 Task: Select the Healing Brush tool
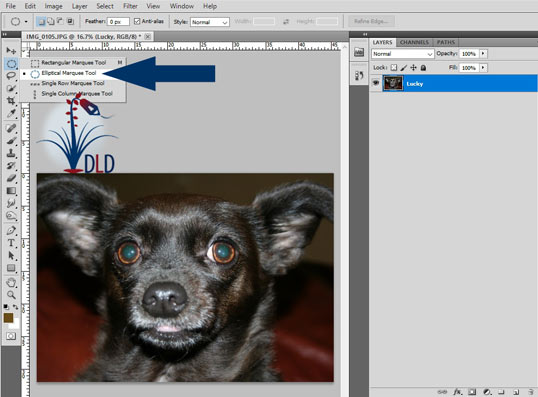pos(11,128)
